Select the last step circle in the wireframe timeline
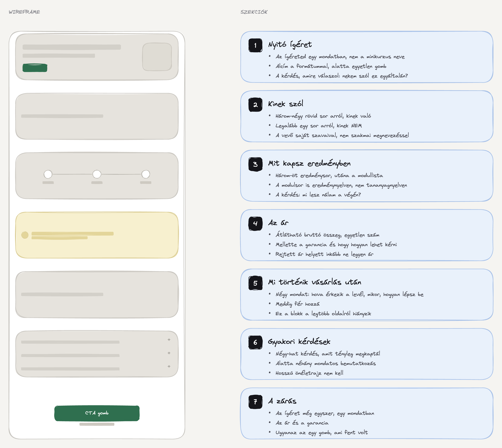502x448 pixels. point(146,174)
